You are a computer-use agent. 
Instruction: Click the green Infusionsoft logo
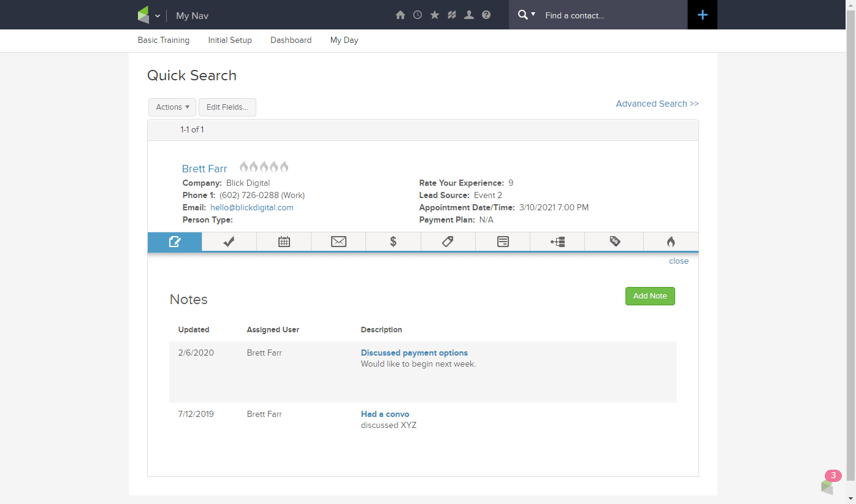143,15
